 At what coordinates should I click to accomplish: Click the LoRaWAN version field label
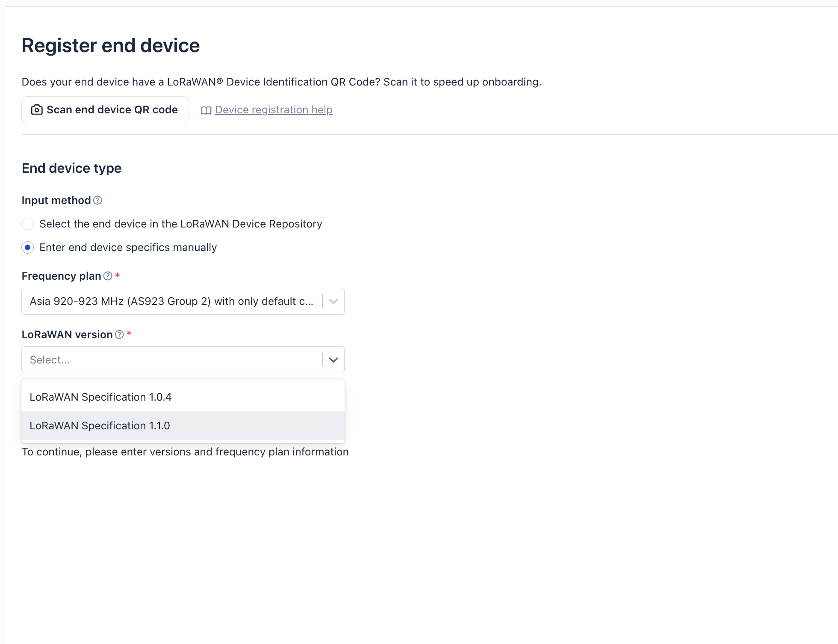point(67,334)
